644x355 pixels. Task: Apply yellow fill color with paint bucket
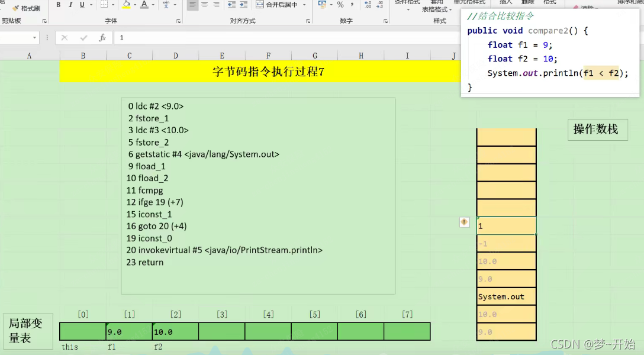coord(127,5)
